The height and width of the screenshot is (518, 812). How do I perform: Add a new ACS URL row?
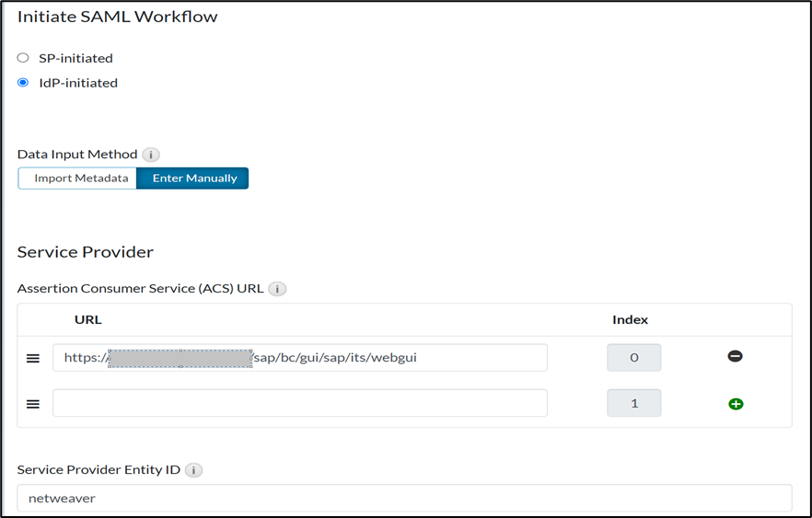tap(735, 403)
